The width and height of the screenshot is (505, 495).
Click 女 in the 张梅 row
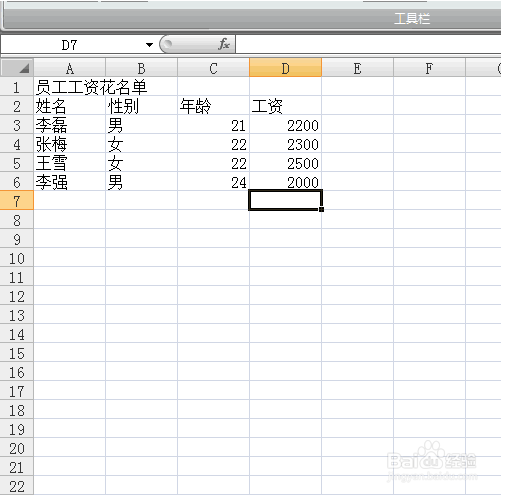tap(142, 144)
